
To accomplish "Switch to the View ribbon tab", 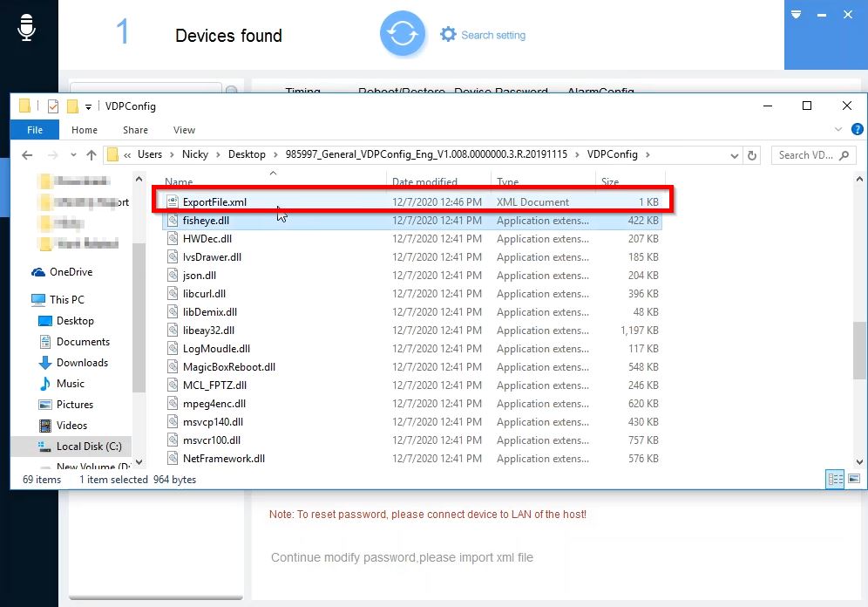I will [184, 130].
